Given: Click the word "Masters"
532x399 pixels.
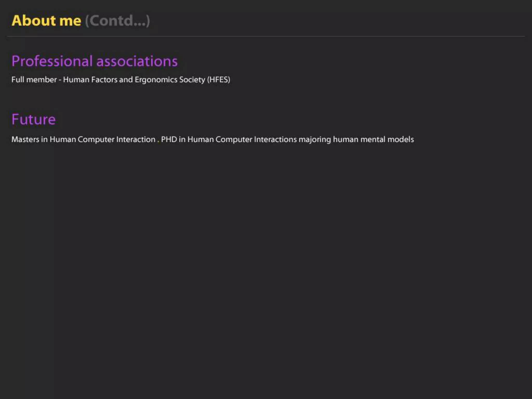Looking at the screenshot, I should click(25, 139).
